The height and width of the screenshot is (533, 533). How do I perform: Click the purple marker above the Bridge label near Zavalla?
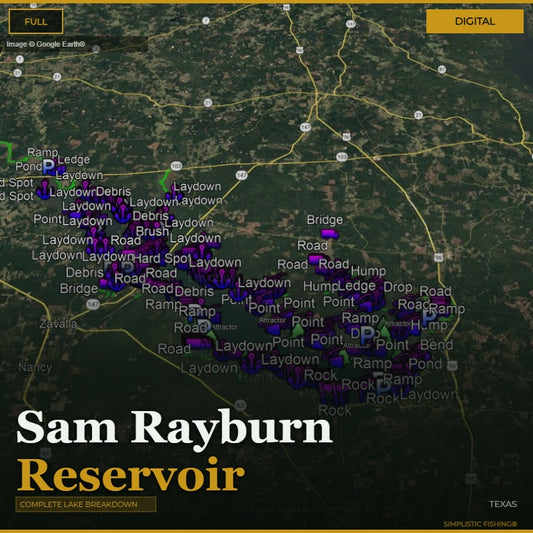tap(103, 283)
